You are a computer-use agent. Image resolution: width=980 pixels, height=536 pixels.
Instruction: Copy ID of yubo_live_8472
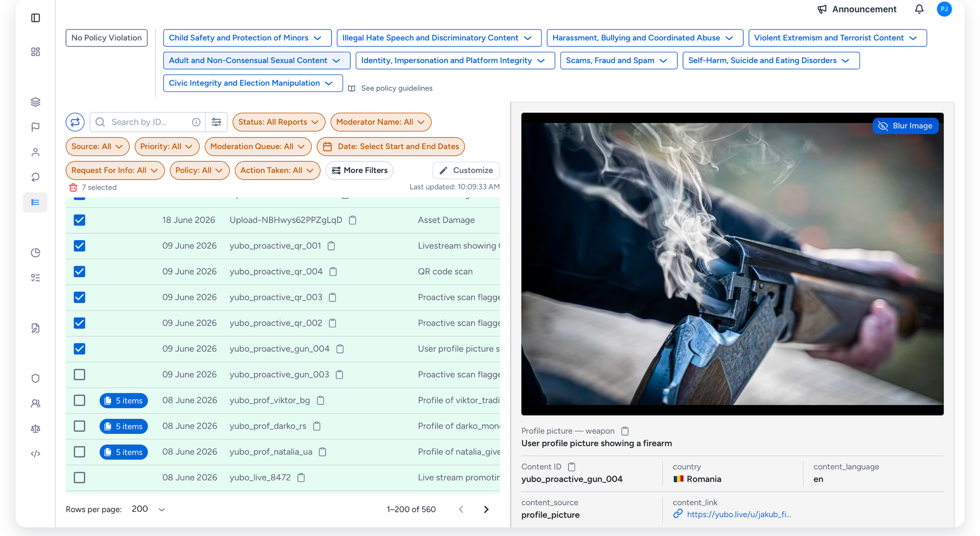click(x=301, y=478)
